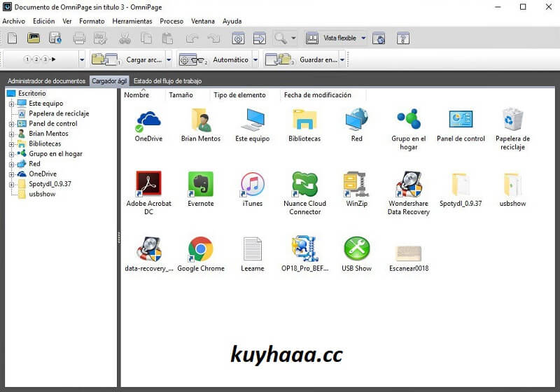This screenshot has width=560, height=392.
Task: Expand the Bibliotecas tree node
Action: pyautogui.click(x=11, y=144)
